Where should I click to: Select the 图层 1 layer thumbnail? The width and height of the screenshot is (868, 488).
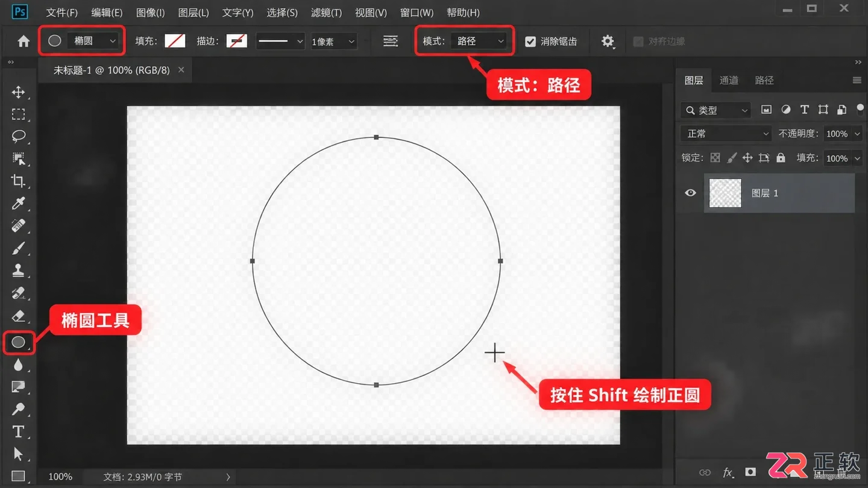click(725, 193)
